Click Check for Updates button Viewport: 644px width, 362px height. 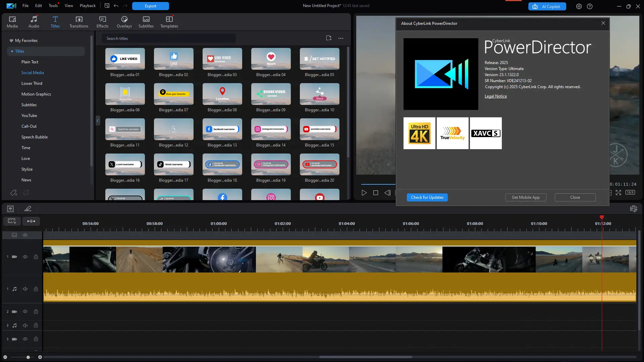pos(427,197)
